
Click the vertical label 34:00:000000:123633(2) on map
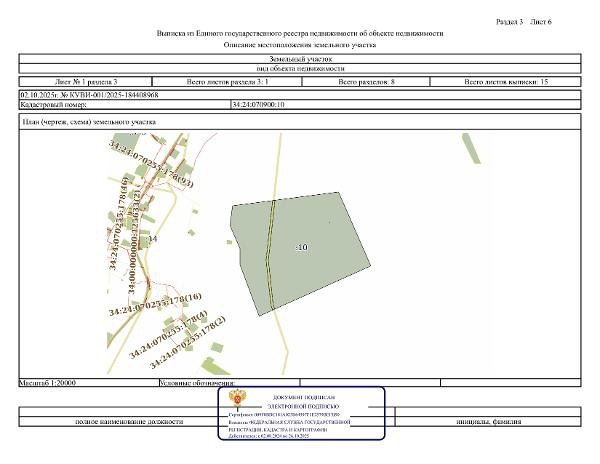135,241
